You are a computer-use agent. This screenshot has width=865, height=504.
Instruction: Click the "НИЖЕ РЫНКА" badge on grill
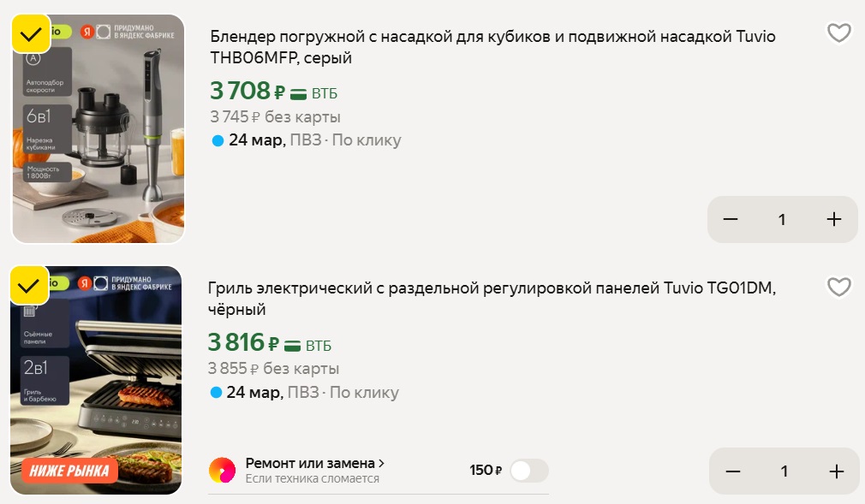pos(69,470)
